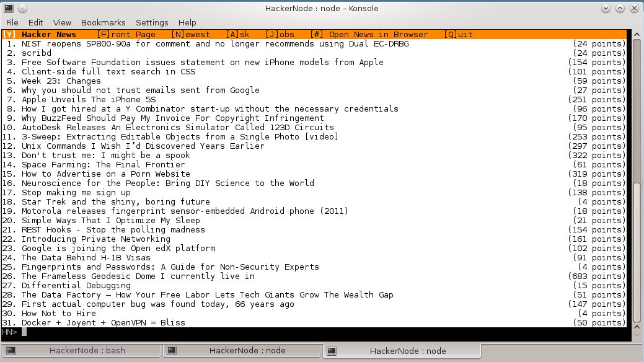Click the Konsole window menu icon in title bar

click(9, 8)
